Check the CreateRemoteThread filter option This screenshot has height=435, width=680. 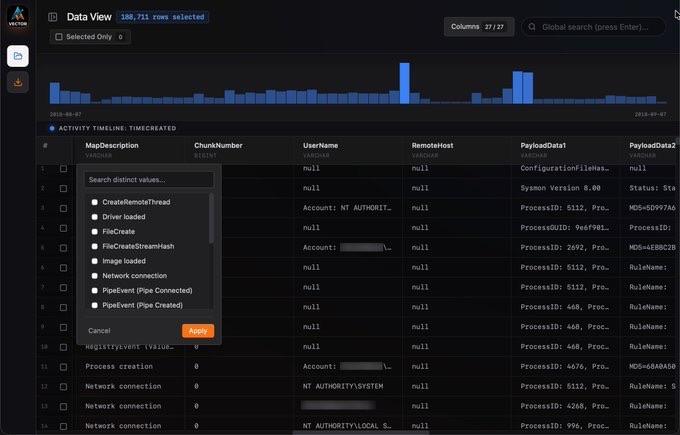[x=95, y=202]
